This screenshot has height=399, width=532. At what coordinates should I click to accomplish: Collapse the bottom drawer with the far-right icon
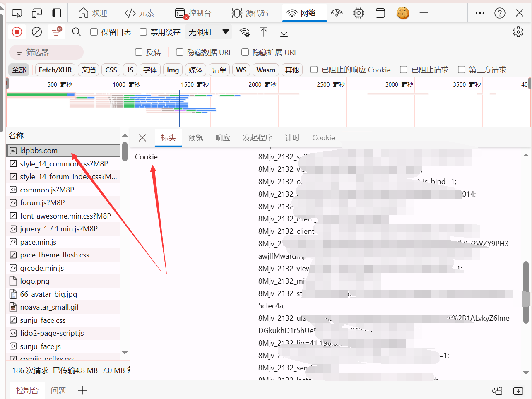point(518,391)
